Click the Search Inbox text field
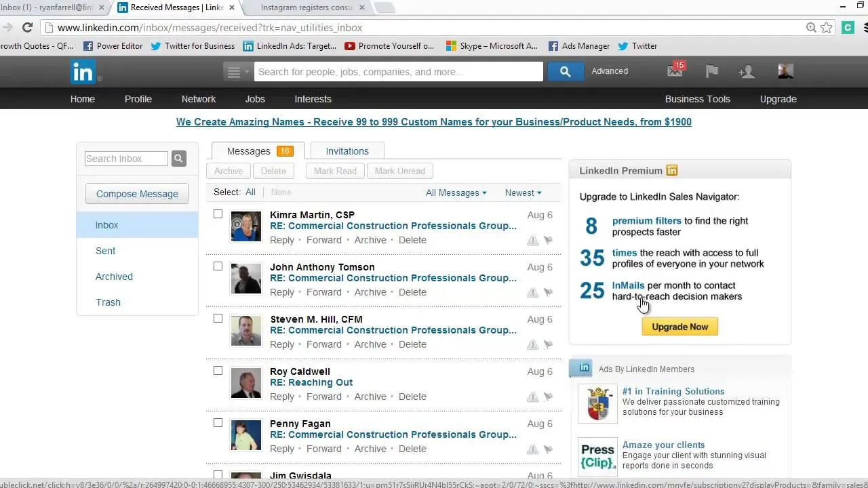The height and width of the screenshot is (488, 868). [x=126, y=159]
